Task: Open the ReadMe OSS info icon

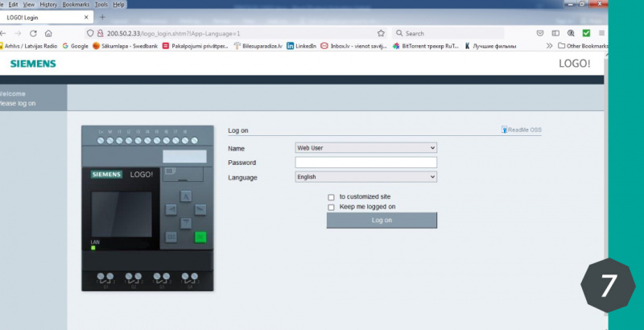Action: (x=505, y=129)
